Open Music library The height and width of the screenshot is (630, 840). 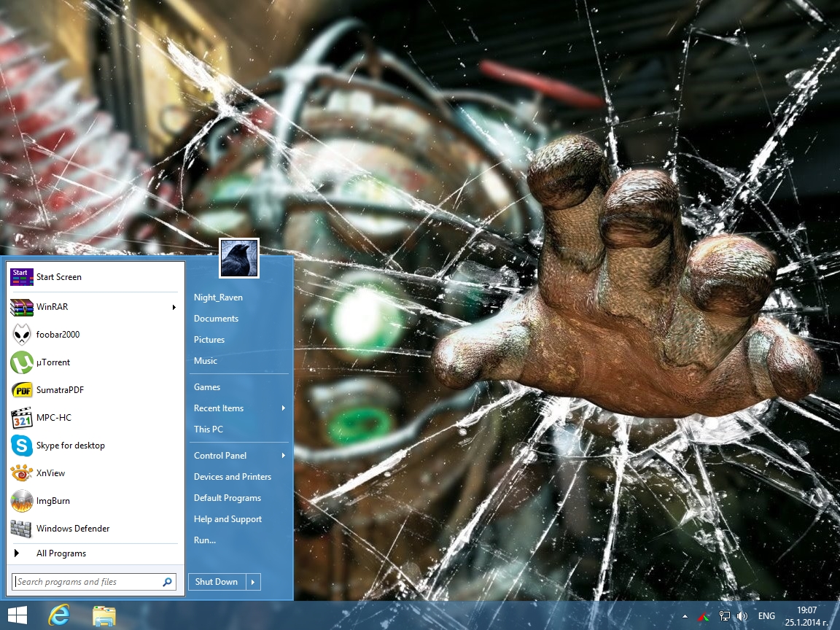point(205,360)
